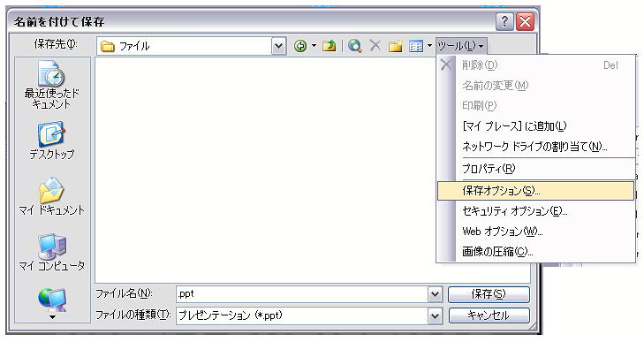This screenshot has height=342, width=644.
Task: Open マイ ドキュメント in places bar
Action: tap(52, 196)
